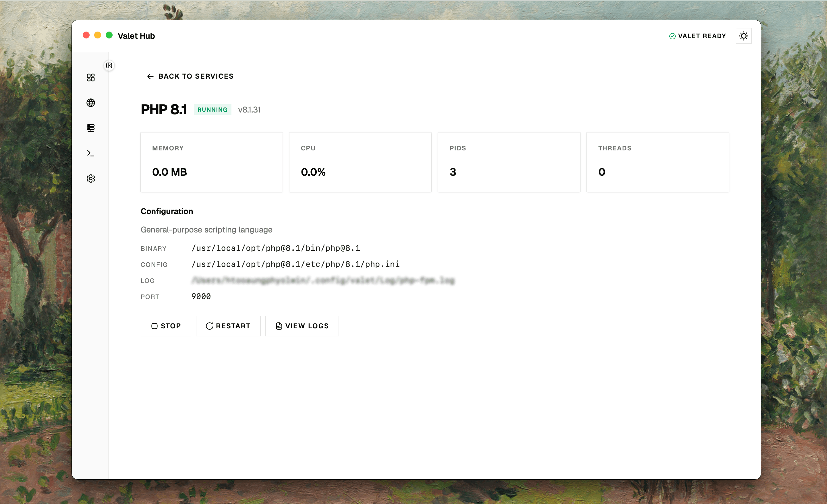This screenshot has height=504, width=827.
Task: Click the Valet Hub window title
Action: click(x=136, y=36)
